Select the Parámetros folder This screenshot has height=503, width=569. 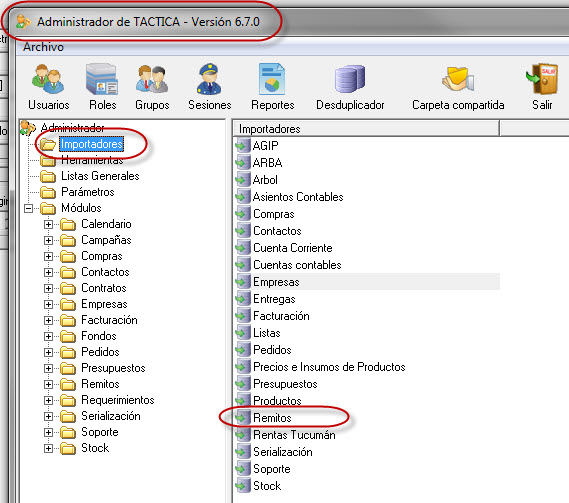[x=87, y=192]
